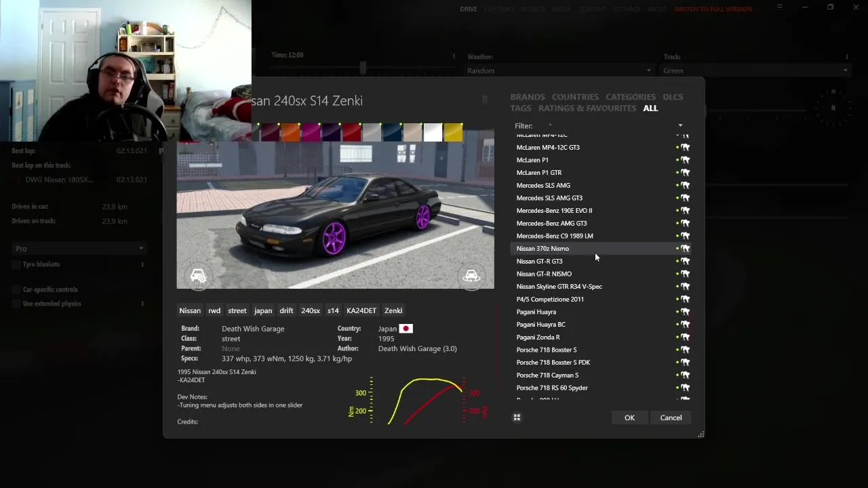Select Nissan Skyline GTR R34 V-Spec in list

[601, 287]
